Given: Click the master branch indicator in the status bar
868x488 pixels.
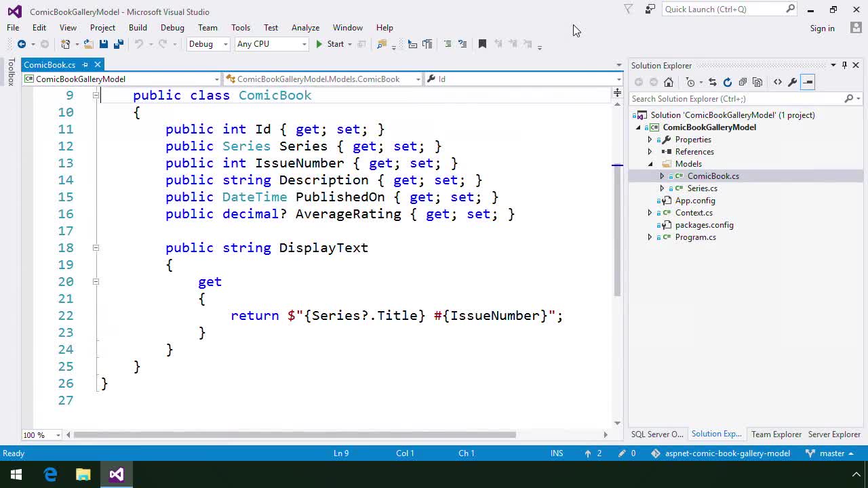Looking at the screenshot, I should click(x=833, y=453).
